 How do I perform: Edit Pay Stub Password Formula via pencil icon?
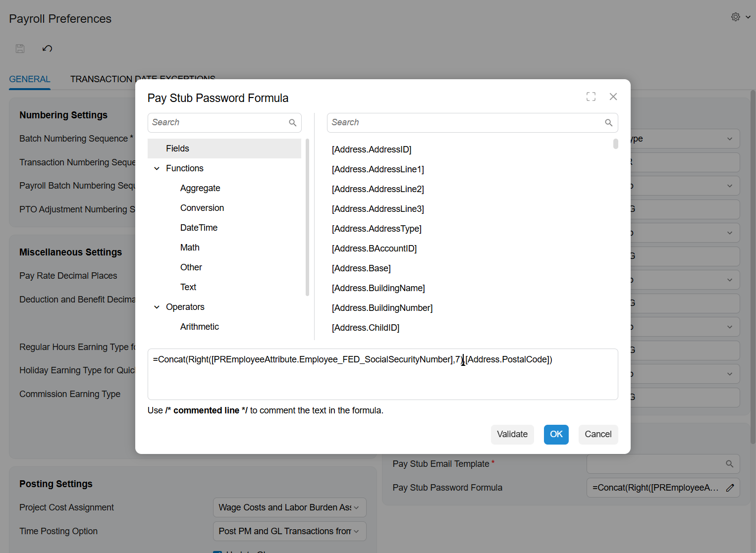click(730, 488)
